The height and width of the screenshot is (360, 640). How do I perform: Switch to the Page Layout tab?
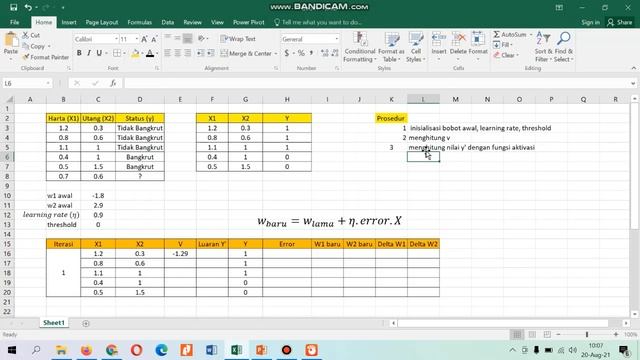[x=102, y=22]
